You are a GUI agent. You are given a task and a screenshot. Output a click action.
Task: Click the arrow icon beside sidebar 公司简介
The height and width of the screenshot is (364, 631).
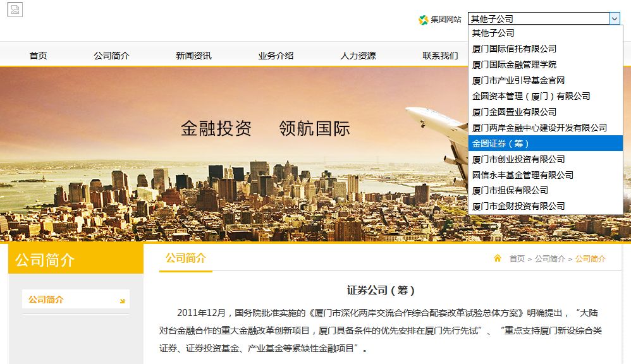(x=122, y=300)
